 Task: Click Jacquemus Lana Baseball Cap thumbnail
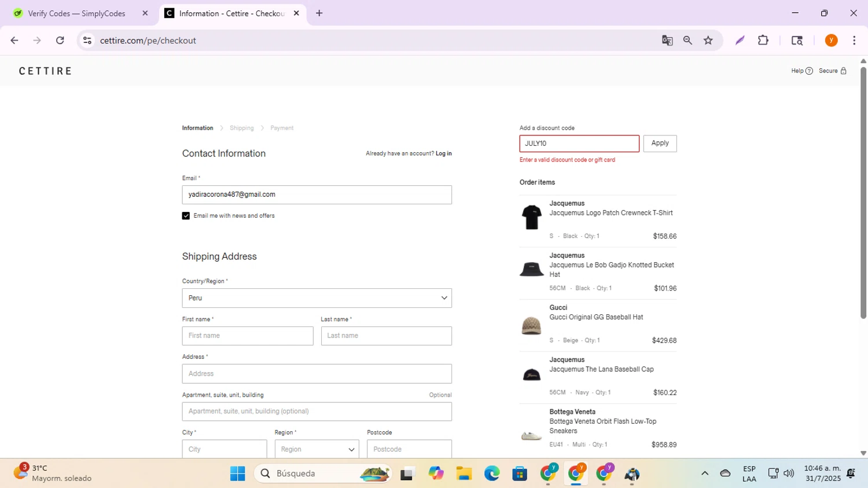(532, 375)
